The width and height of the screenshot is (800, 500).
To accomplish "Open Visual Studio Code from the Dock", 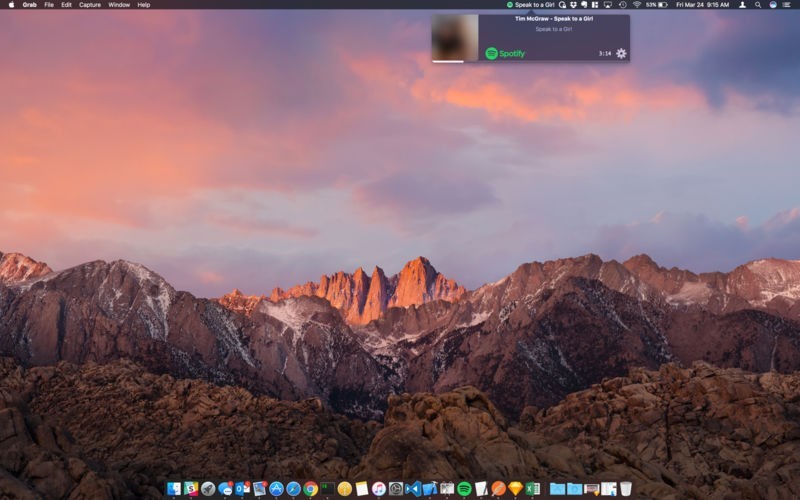I will click(413, 489).
